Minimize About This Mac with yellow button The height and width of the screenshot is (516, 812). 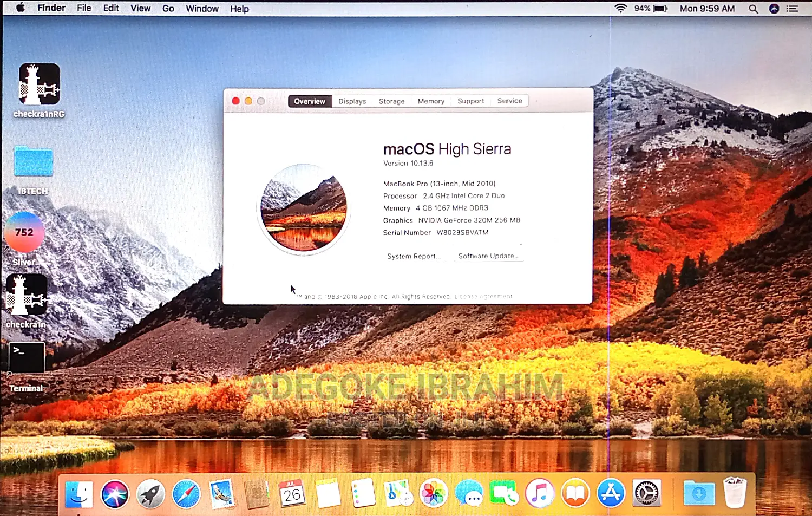[248, 101]
